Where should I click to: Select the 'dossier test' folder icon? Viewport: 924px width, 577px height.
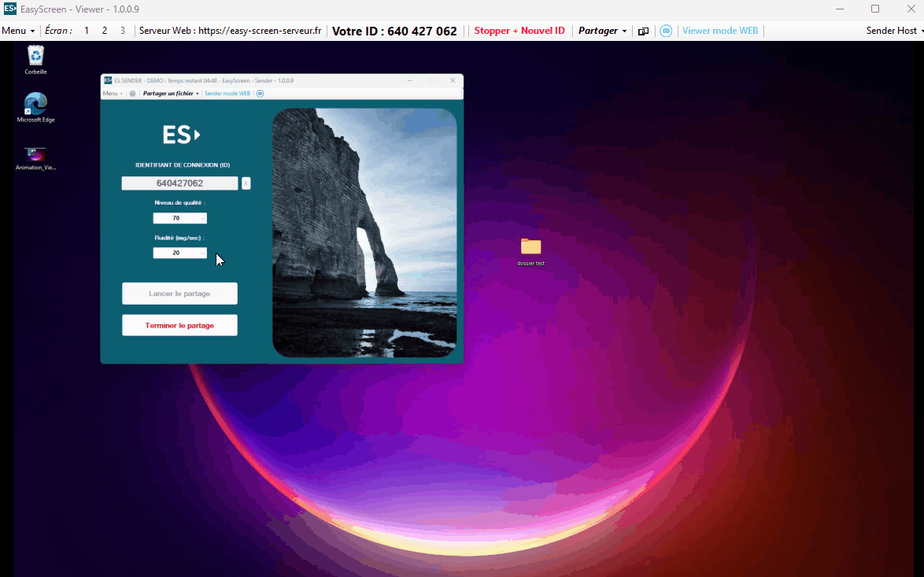530,247
